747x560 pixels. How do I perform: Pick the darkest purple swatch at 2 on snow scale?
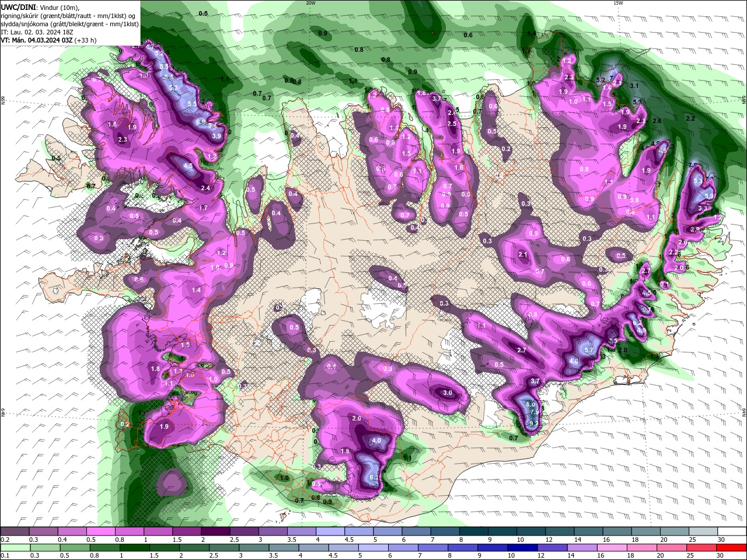[x=216, y=531]
